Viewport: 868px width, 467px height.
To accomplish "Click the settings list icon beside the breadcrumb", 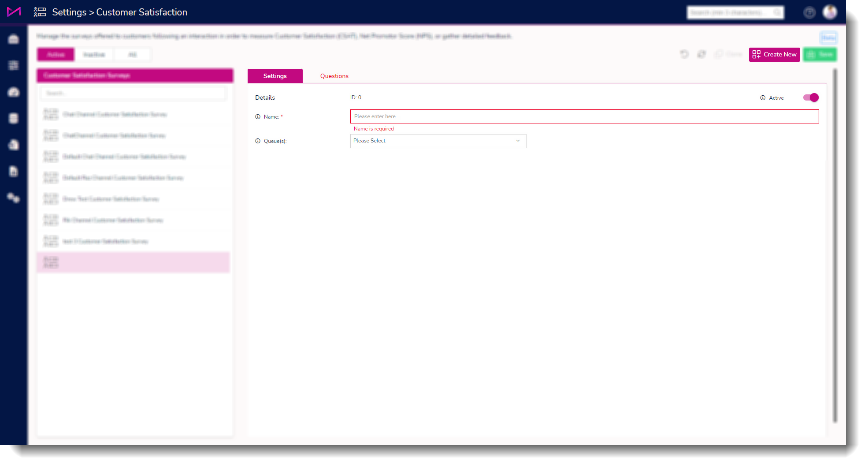I will point(40,12).
